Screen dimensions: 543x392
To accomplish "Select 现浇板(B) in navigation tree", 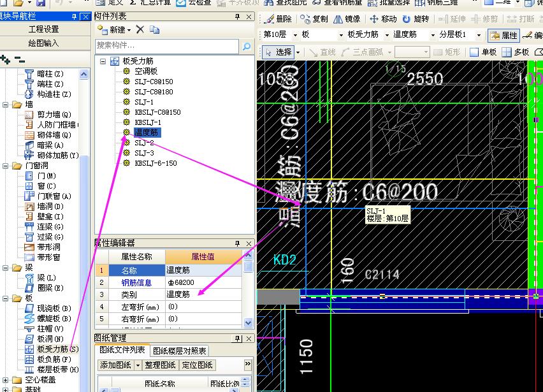I will click(x=54, y=309).
